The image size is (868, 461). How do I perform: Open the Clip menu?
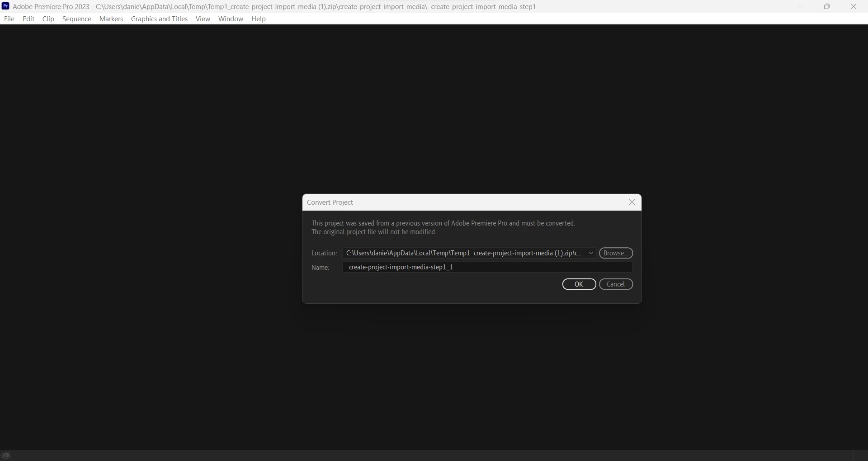(x=48, y=19)
